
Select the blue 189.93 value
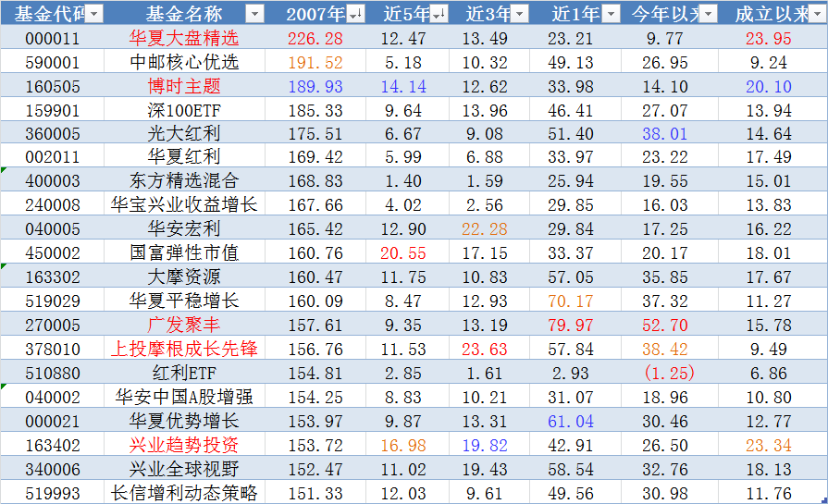315,87
